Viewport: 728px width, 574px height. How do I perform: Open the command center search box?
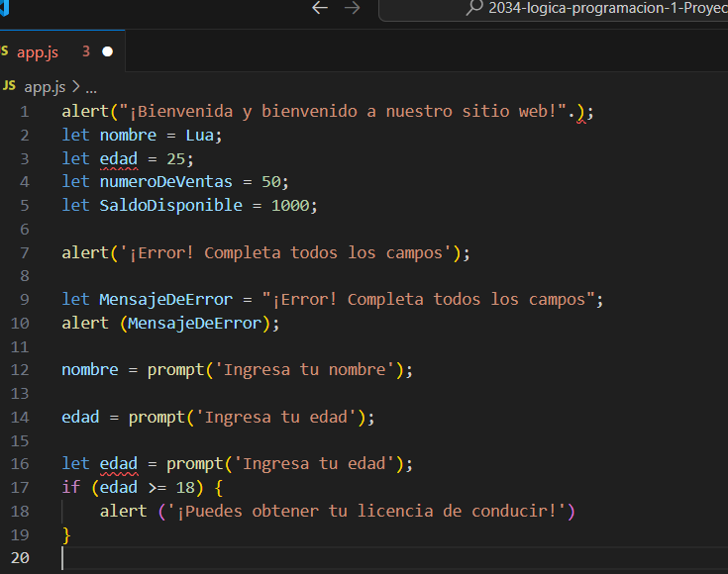coord(554,9)
